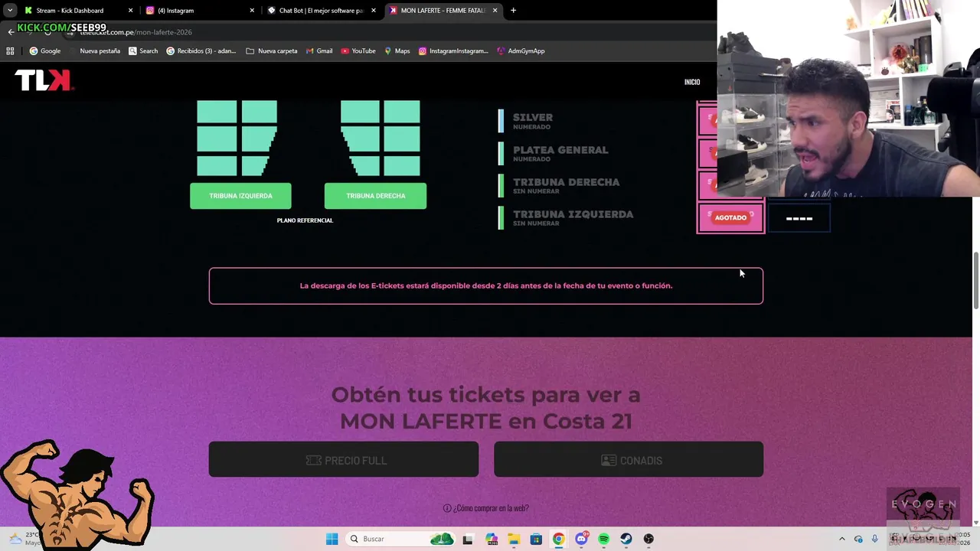Switch to the Chat Bot tab
The width and height of the screenshot is (980, 551).
click(x=321, y=11)
